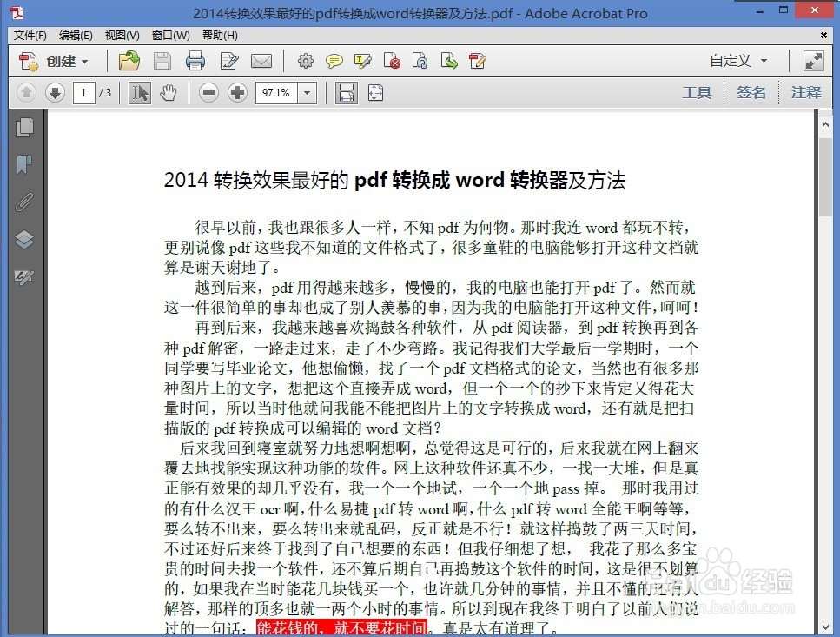Click the rotate pages icon

point(420,61)
